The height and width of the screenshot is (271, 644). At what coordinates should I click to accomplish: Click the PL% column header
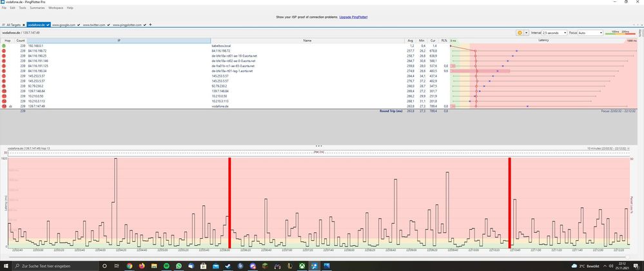pyautogui.click(x=444, y=41)
